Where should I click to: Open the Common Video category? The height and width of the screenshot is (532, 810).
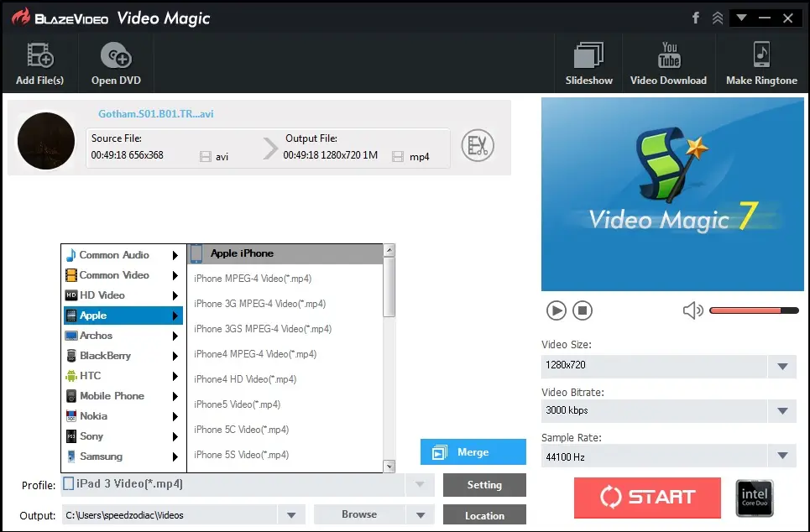click(123, 274)
